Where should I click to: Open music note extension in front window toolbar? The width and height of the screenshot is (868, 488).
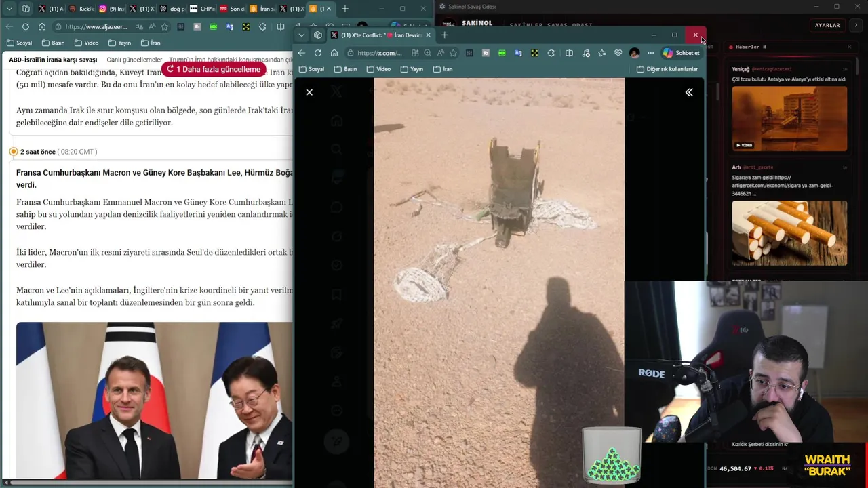(x=586, y=53)
